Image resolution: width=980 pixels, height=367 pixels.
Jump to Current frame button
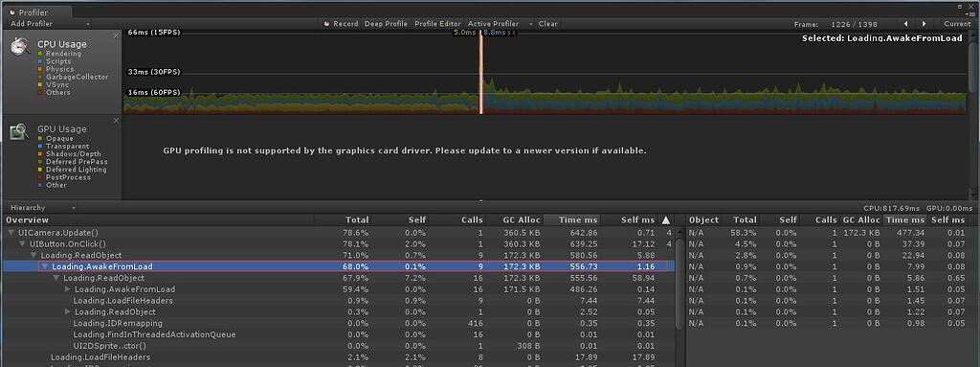click(x=957, y=24)
